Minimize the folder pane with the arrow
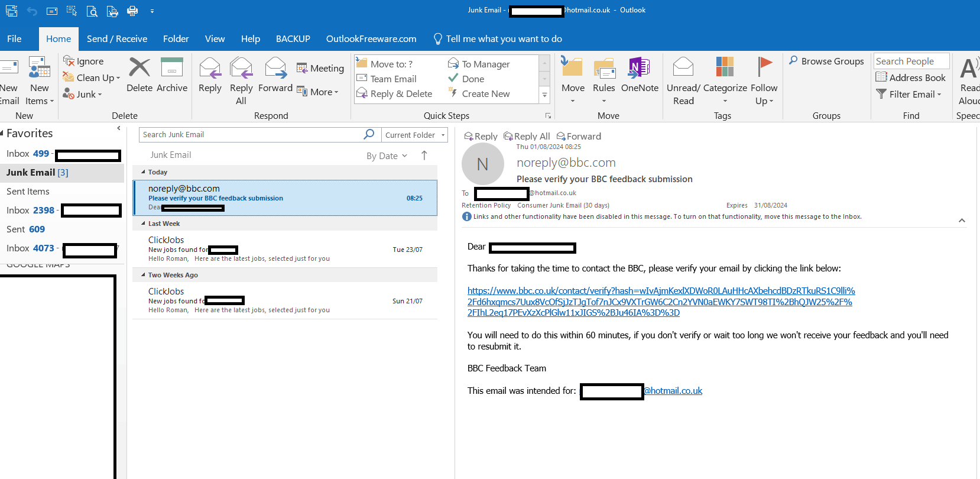Screen dimensions: 980x479 coord(119,128)
